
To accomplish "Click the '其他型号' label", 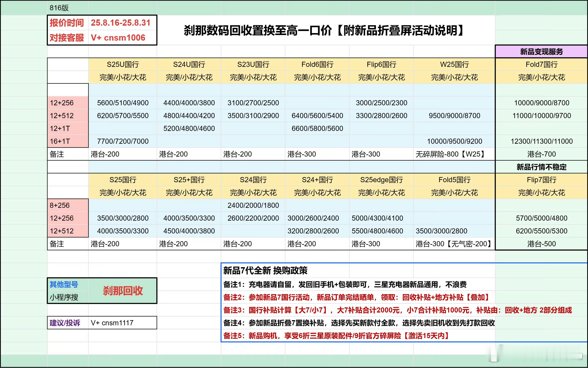I will pos(64,284).
